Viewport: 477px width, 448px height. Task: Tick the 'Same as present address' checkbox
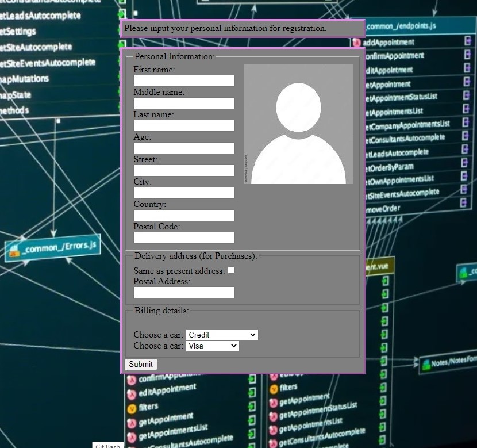[x=231, y=270]
